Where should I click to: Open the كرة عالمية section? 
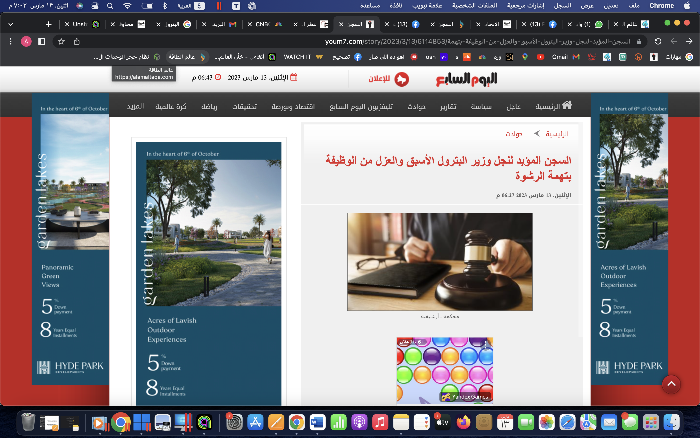[x=171, y=106]
